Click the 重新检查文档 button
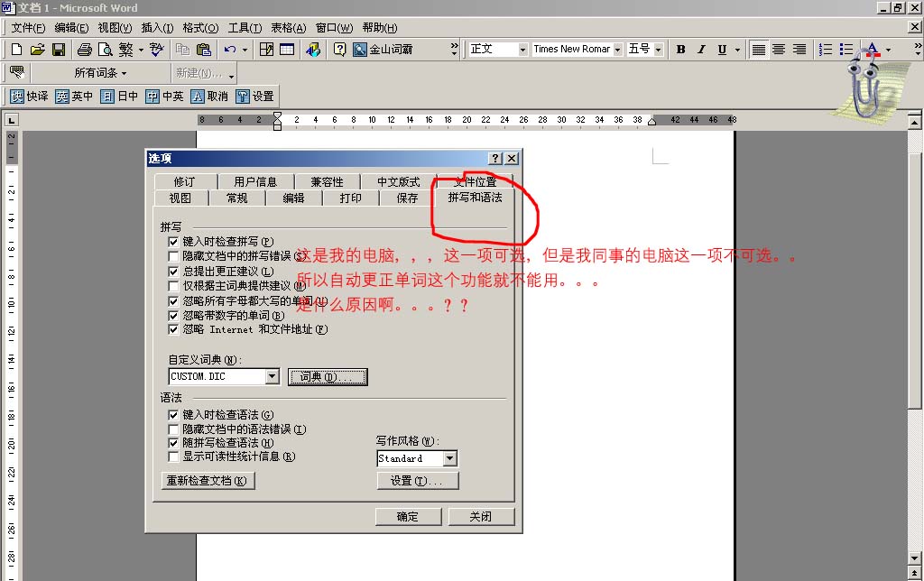This screenshot has width=924, height=581. point(208,481)
